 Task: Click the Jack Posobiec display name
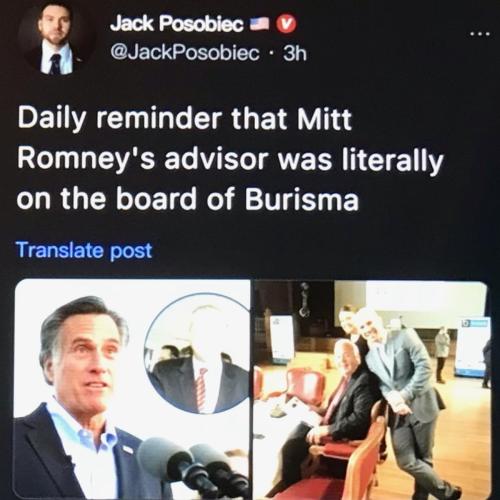pyautogui.click(x=177, y=24)
